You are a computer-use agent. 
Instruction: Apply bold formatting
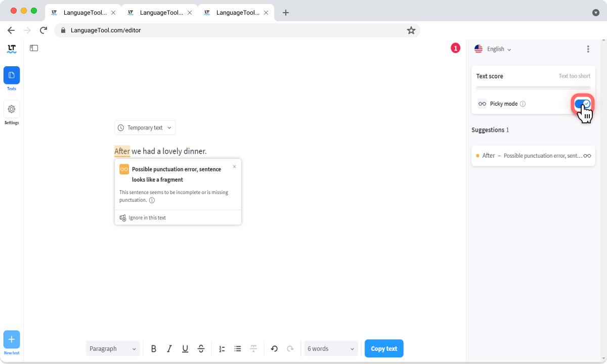click(x=154, y=349)
